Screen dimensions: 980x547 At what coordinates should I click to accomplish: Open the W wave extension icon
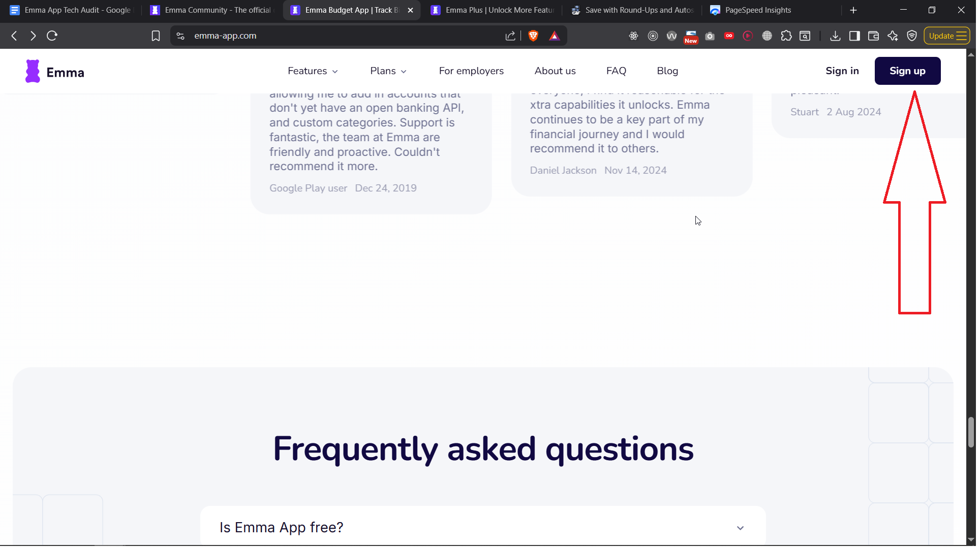point(671,36)
